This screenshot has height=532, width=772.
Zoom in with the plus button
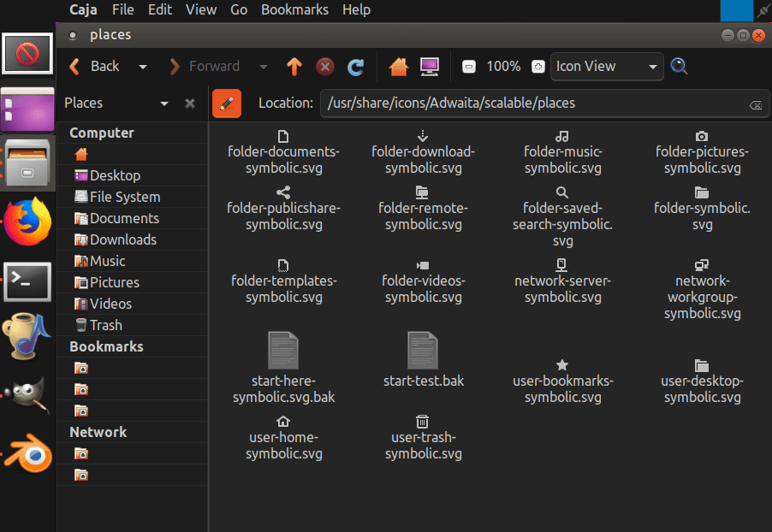tap(538, 67)
